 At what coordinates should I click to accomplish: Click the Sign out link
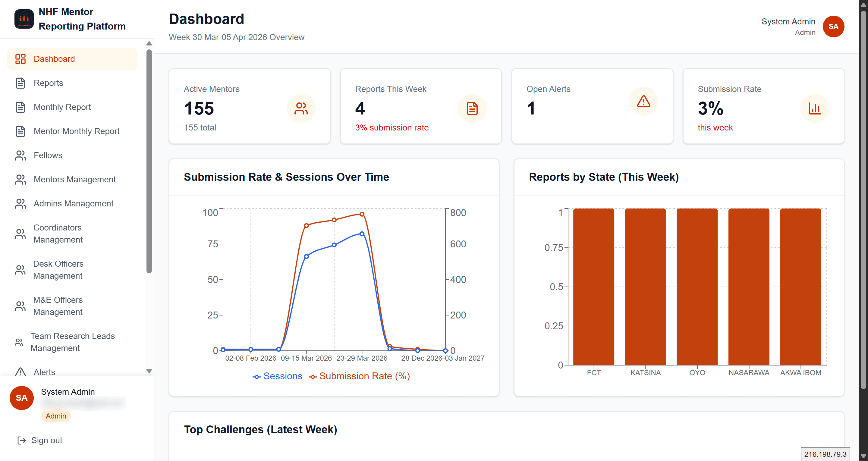(x=46, y=440)
